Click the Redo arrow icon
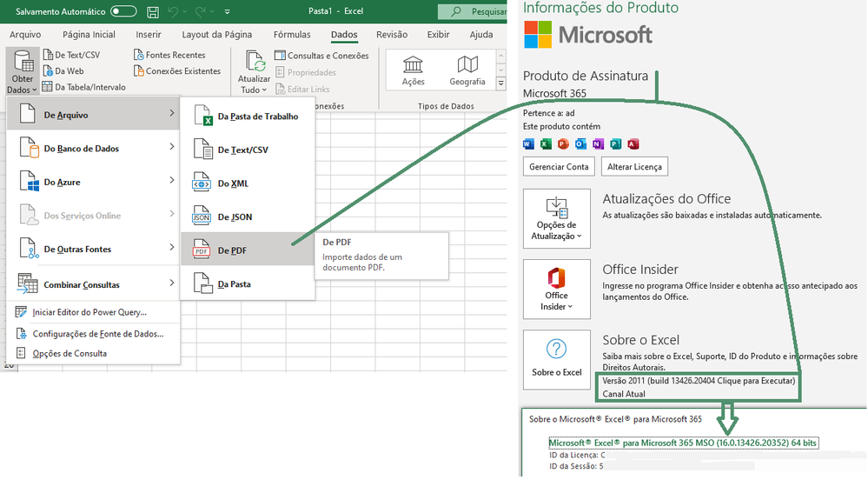The image size is (868, 480). (201, 11)
